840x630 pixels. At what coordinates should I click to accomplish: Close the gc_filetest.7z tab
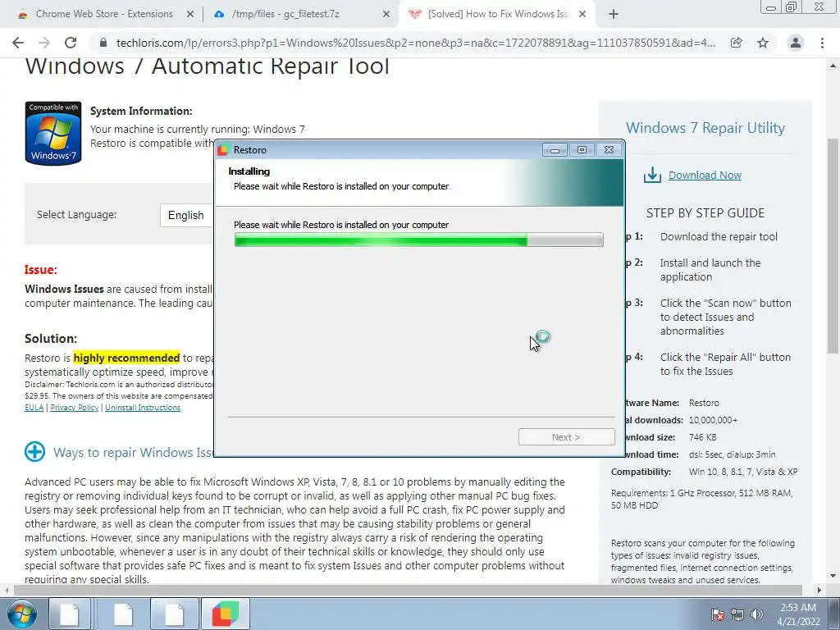point(386,15)
